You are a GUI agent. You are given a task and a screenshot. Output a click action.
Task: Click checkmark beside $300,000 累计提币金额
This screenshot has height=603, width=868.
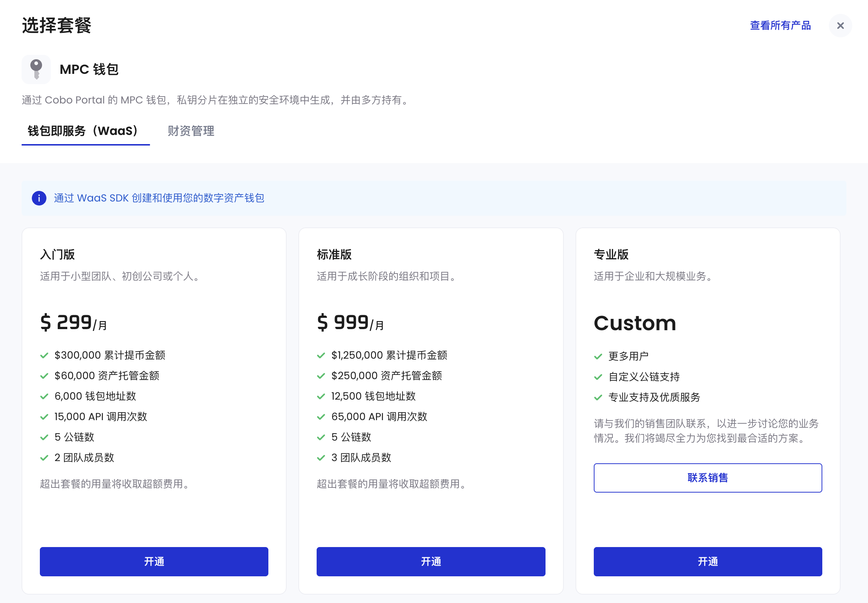click(44, 355)
